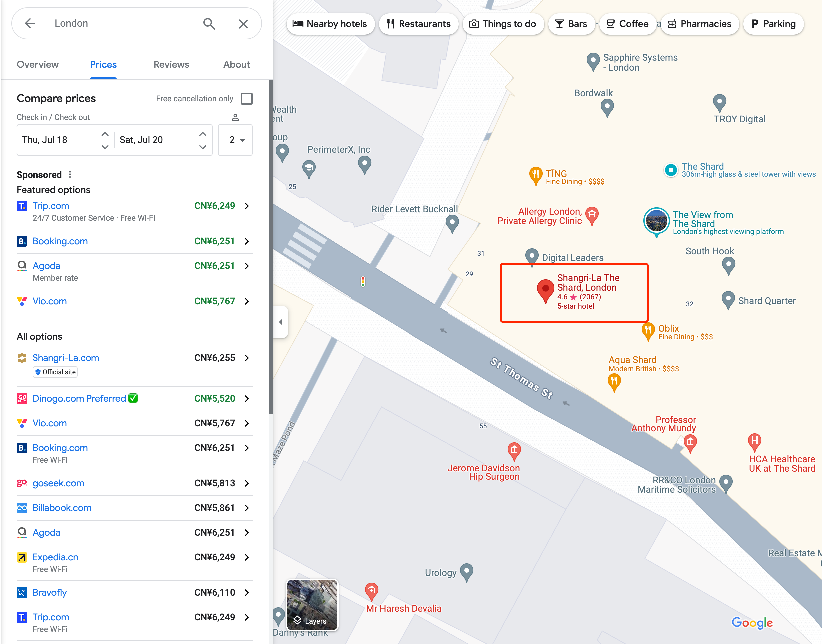Click South Hook map pin
Image resolution: width=822 pixels, height=644 pixels.
point(728,266)
